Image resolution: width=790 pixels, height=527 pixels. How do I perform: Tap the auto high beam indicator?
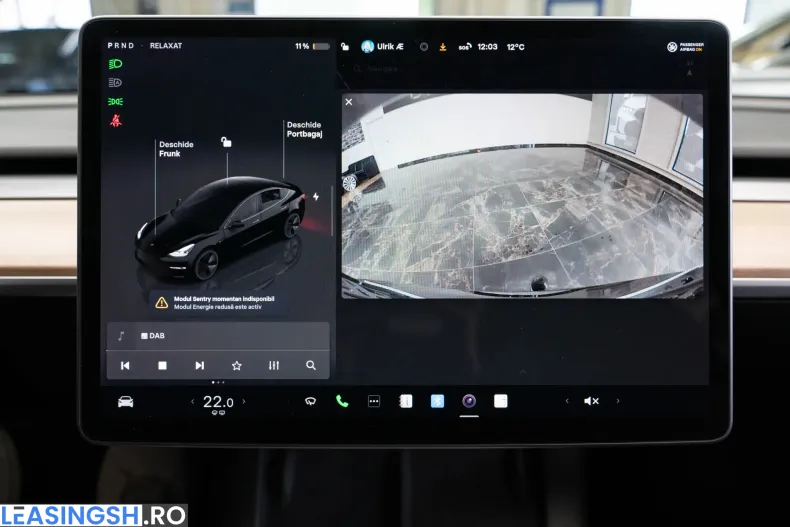click(x=115, y=83)
